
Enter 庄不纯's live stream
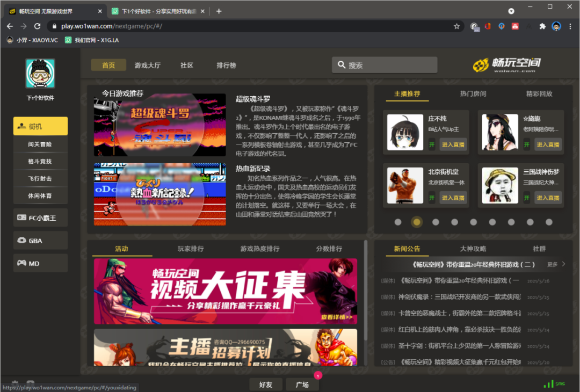[x=453, y=144]
